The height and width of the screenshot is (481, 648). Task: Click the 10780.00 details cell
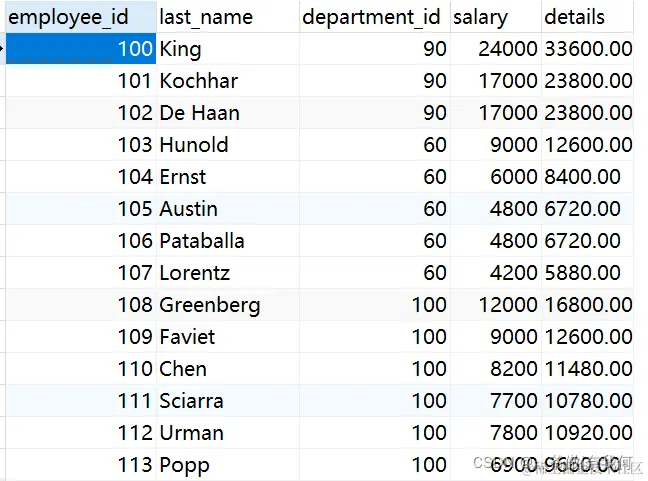(x=587, y=401)
